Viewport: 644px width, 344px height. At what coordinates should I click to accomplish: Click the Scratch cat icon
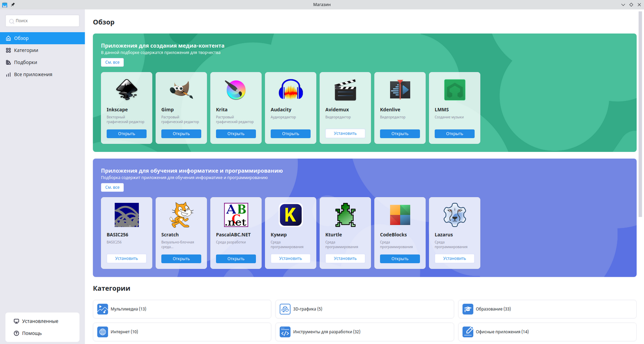click(181, 215)
